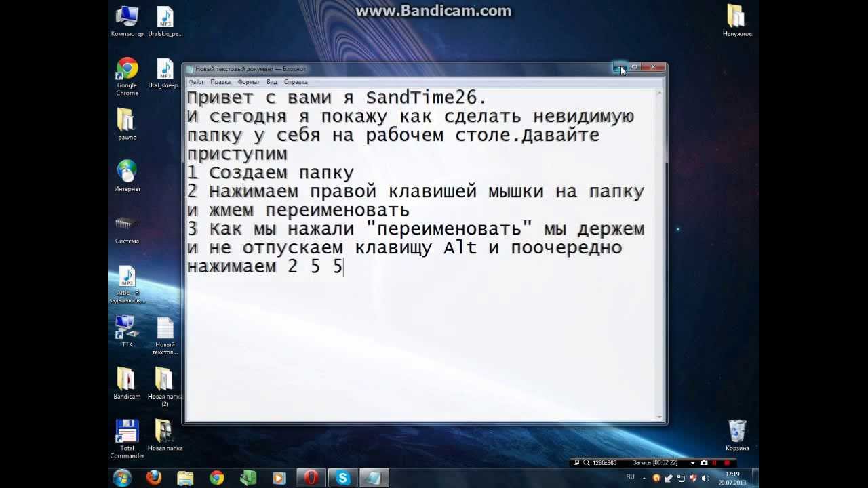The width and height of the screenshot is (868, 488).
Task: Switch to Skype in the taskbar
Action: point(343,478)
